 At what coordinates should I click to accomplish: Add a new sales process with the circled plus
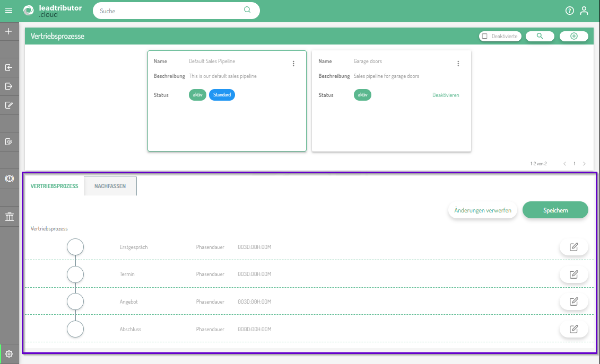coord(573,36)
